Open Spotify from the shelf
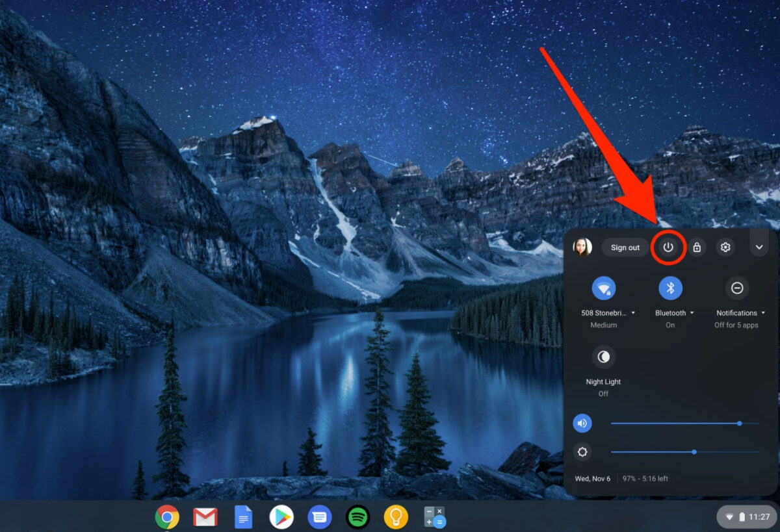 (x=357, y=518)
